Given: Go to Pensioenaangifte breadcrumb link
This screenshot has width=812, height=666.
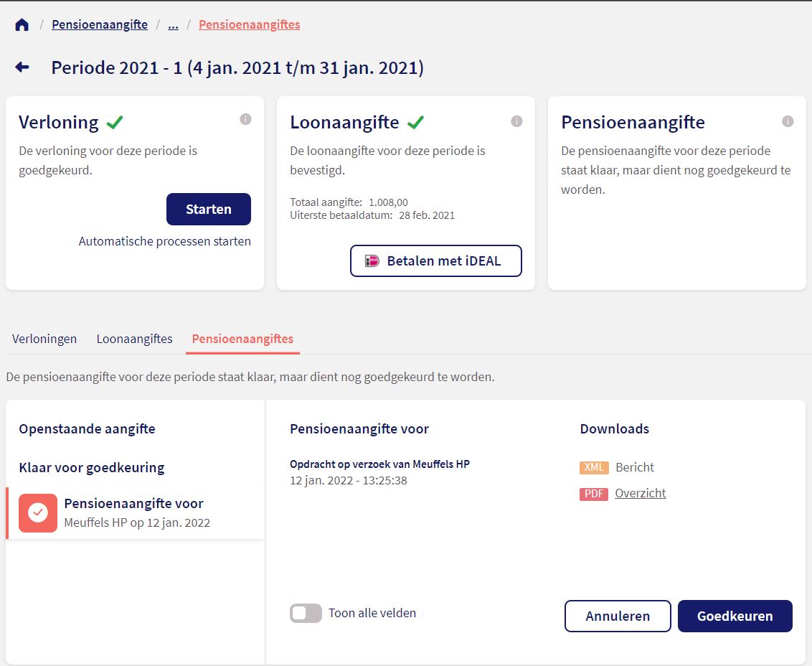Looking at the screenshot, I should tap(100, 25).
